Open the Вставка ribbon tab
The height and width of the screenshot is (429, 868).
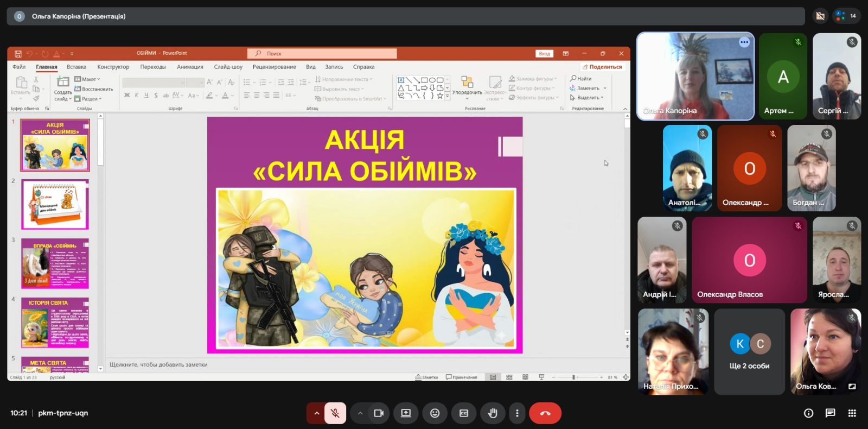click(x=76, y=67)
